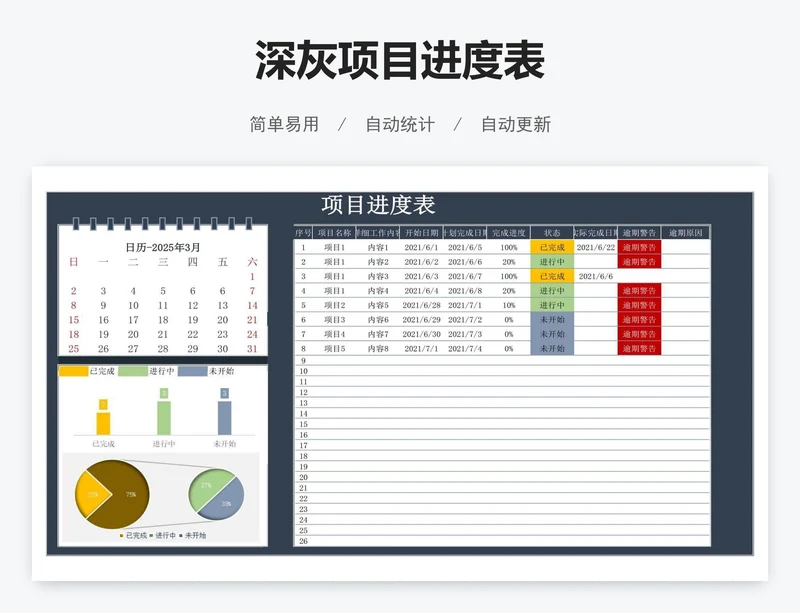Click the yellow 已完成 legend swatch above bar chart
This screenshot has width=800, height=613.
[x=73, y=371]
